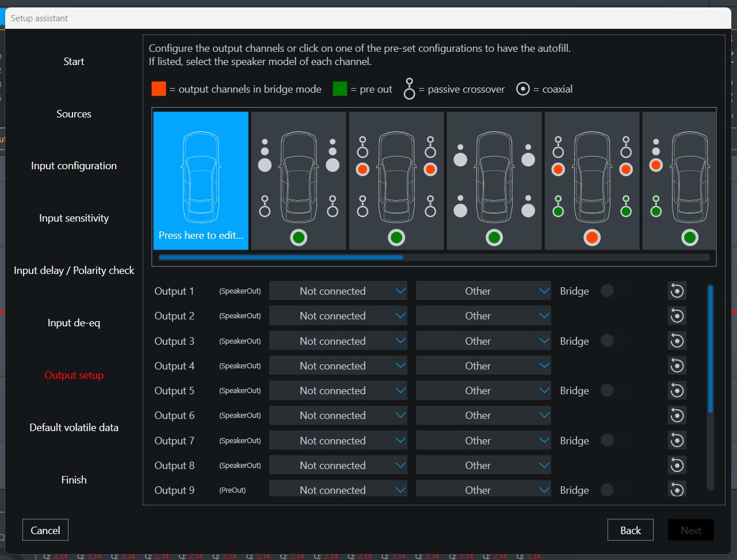Reset Output 9 with its restore icon

pyautogui.click(x=677, y=490)
